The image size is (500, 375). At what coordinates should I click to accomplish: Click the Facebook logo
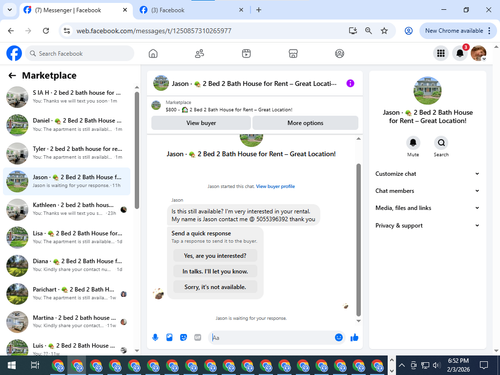tap(14, 53)
